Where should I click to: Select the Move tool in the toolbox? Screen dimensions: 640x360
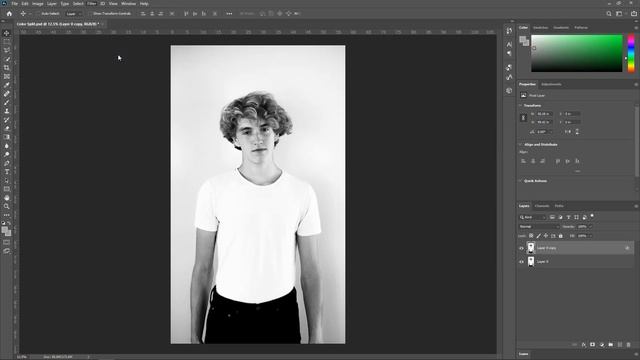click(7, 33)
